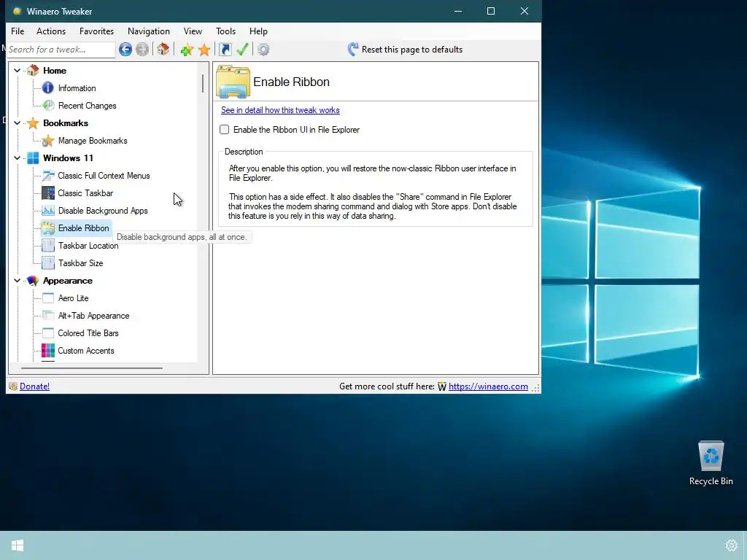The height and width of the screenshot is (560, 747).
Task: Click the Classic Taskbar icon
Action: [x=48, y=192]
